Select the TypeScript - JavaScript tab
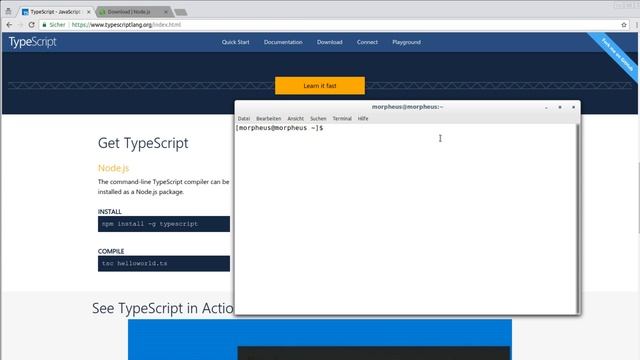The height and width of the screenshot is (360, 640). tap(55, 12)
